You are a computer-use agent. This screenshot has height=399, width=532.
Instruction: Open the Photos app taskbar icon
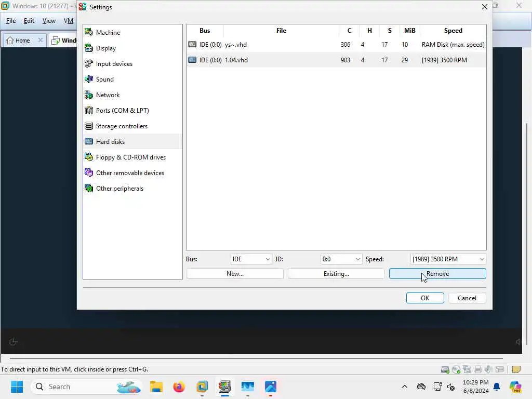[270, 387]
